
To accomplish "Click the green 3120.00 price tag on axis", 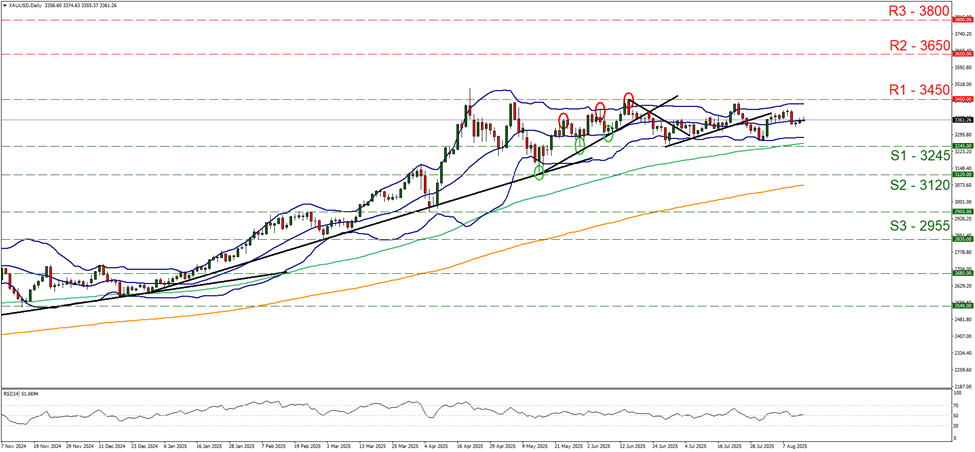I will click(961, 174).
